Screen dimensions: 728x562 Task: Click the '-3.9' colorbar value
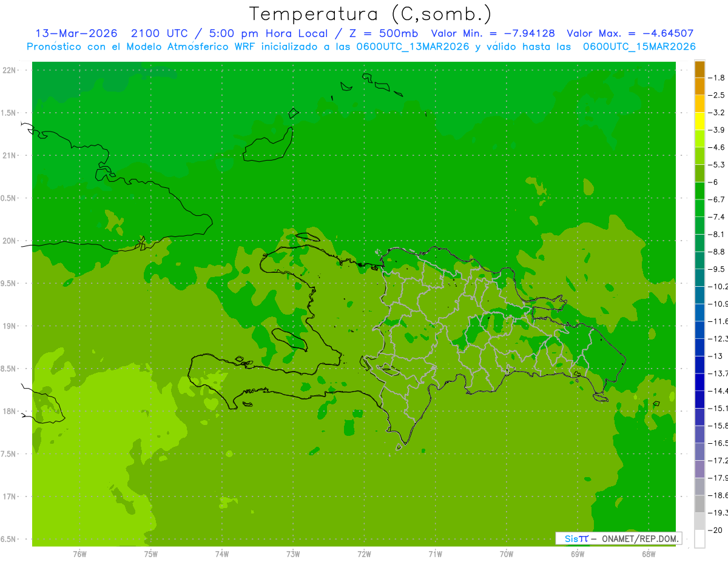(x=716, y=130)
